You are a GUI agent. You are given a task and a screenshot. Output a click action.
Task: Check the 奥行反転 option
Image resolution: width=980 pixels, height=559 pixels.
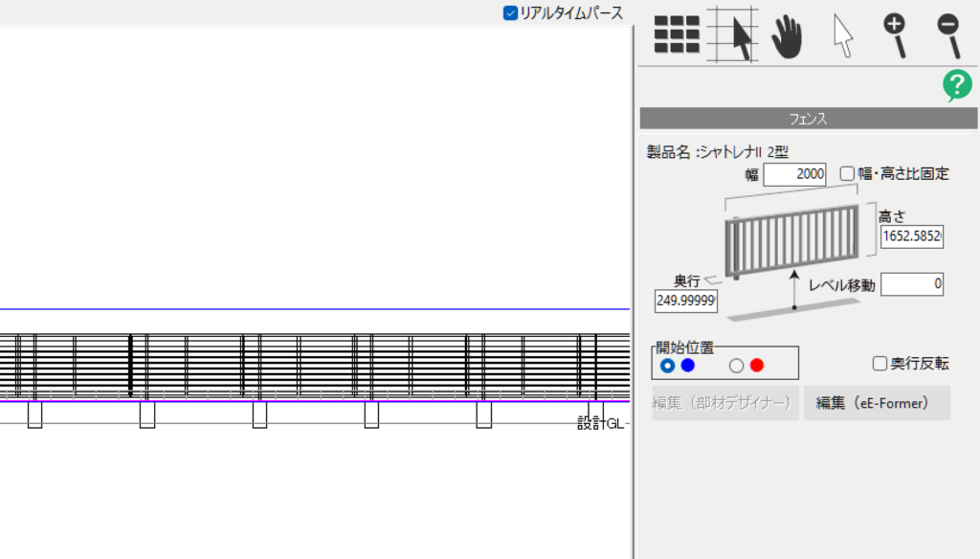(880, 364)
